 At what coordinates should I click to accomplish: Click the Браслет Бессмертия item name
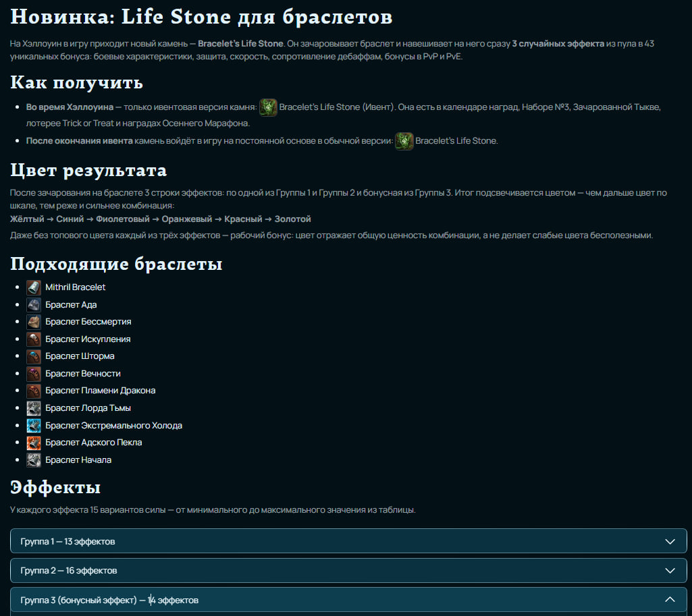(x=88, y=322)
